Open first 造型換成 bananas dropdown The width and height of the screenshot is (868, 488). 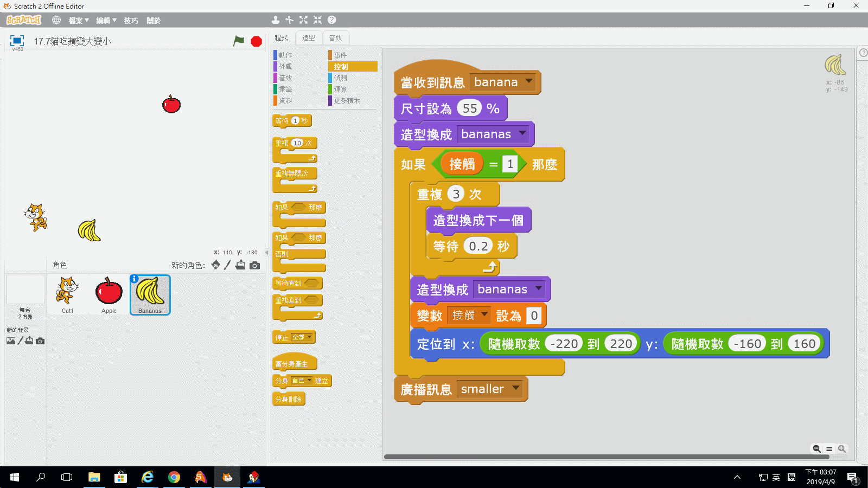pyautogui.click(x=522, y=133)
